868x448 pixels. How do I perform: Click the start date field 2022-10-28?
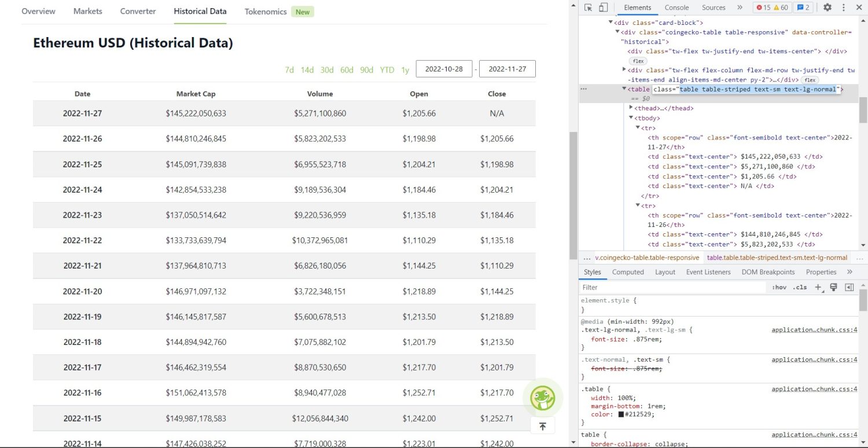pyautogui.click(x=444, y=69)
